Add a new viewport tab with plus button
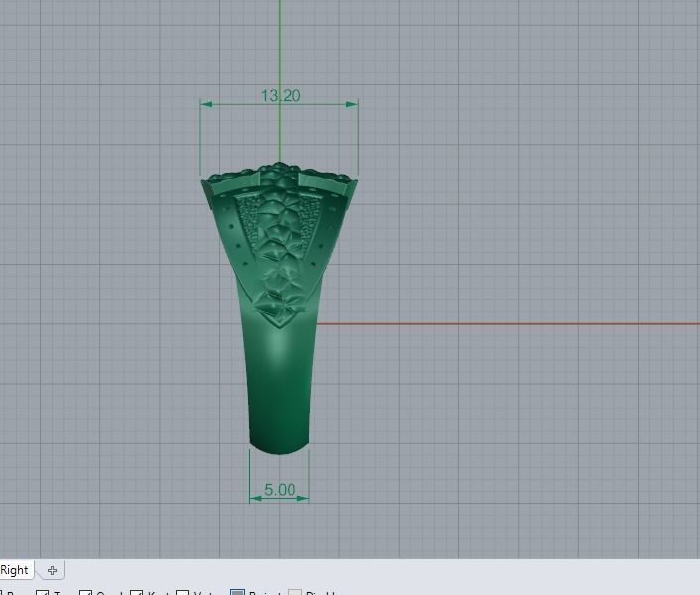This screenshot has height=595, width=700. pos(52,570)
